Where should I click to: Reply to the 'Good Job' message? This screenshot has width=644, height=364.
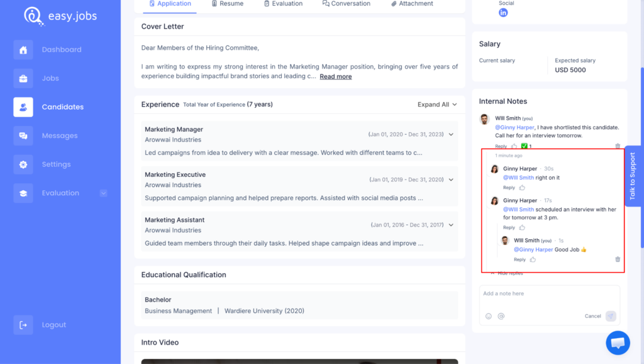pos(519,259)
